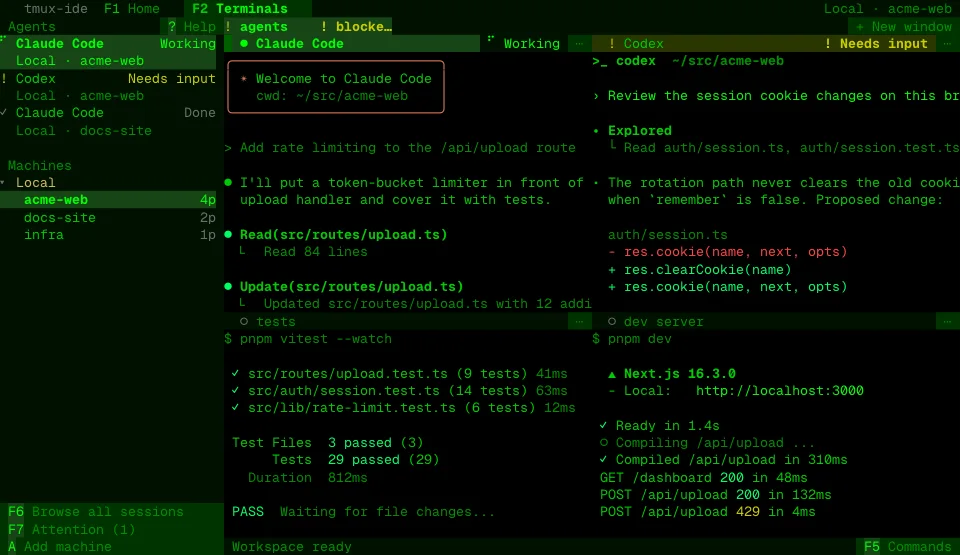This screenshot has height=555, width=960.
Task: Click the Add rate limiting prompt line
Action: 400,148
